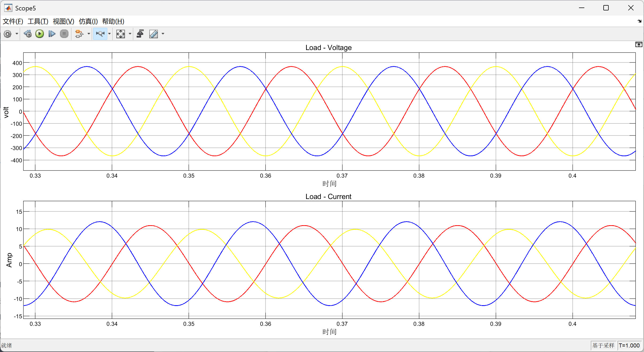Run the simulation with the green play button

coord(40,34)
